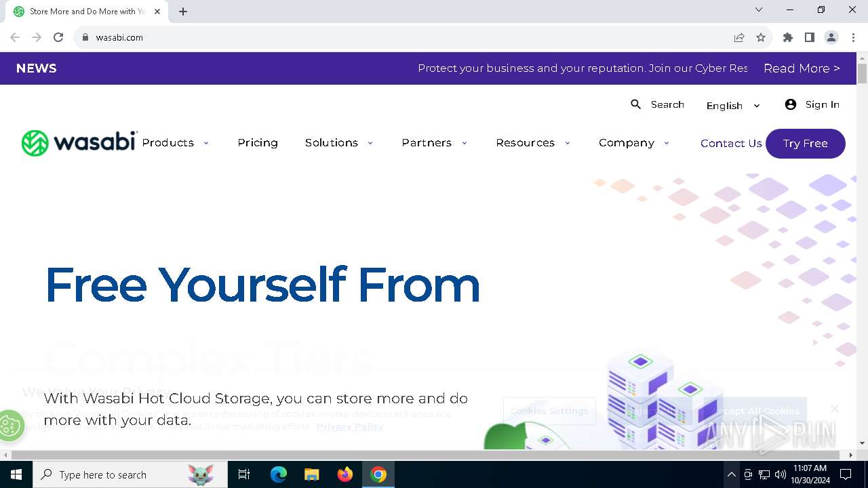View site info lock icon

coord(85,37)
